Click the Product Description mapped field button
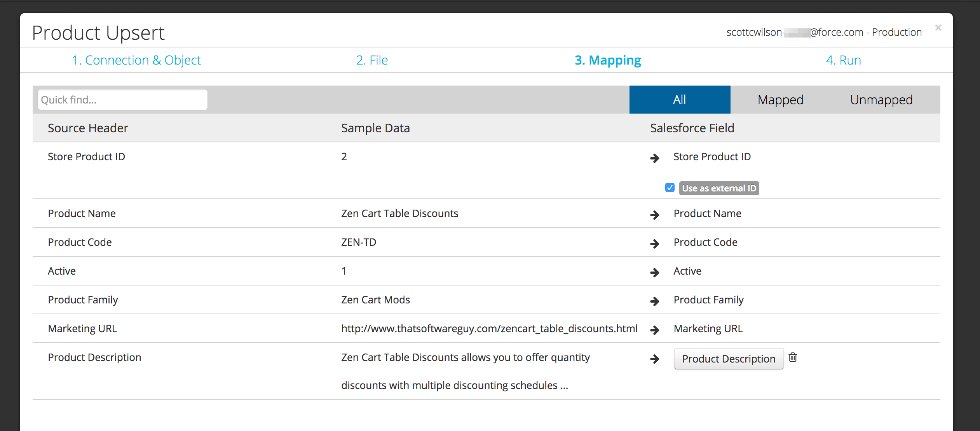Screen dimensions: 980x431 click(729, 359)
